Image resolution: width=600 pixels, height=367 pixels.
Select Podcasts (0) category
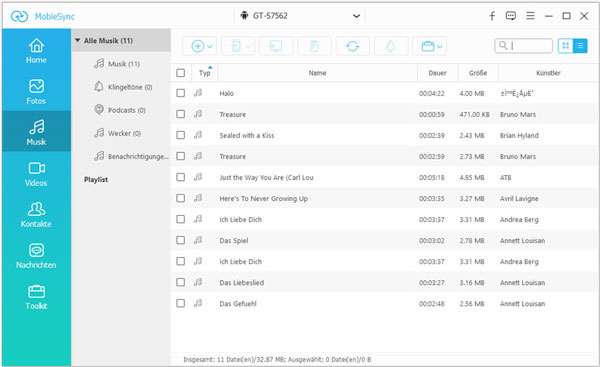[120, 110]
